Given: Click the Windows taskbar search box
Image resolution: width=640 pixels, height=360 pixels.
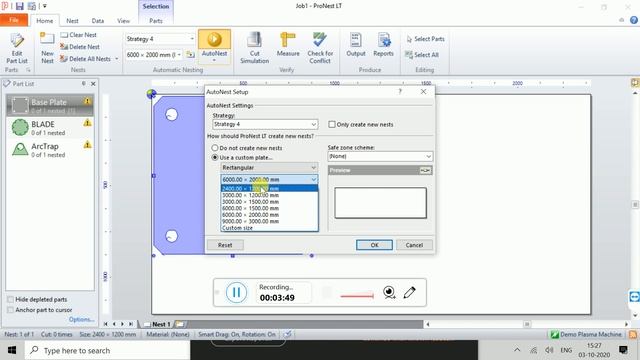Looking at the screenshot, I should pyautogui.click(x=107, y=350).
